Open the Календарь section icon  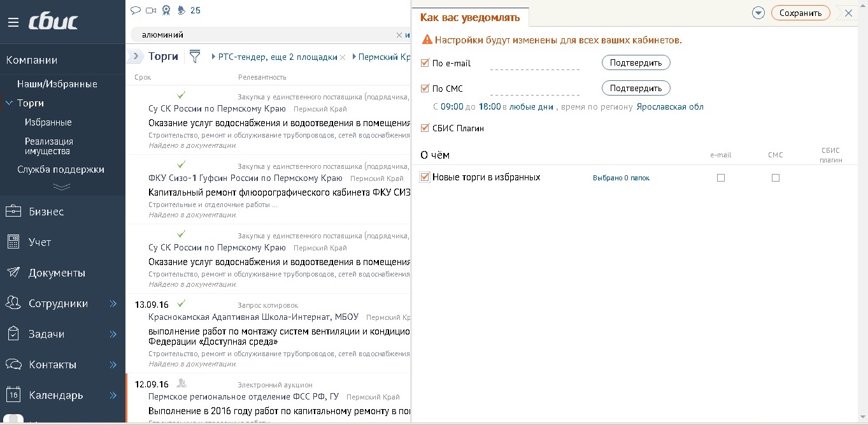point(12,395)
